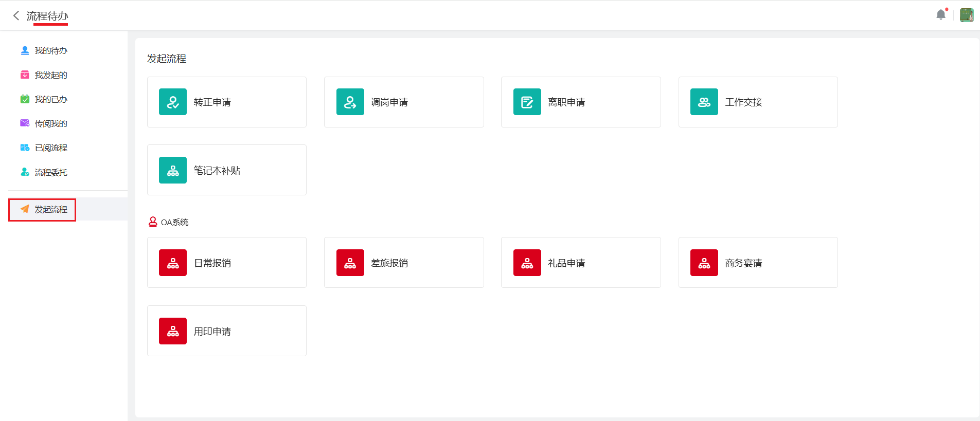
Task: Go to 我的已办 sidebar item
Action: click(x=50, y=99)
